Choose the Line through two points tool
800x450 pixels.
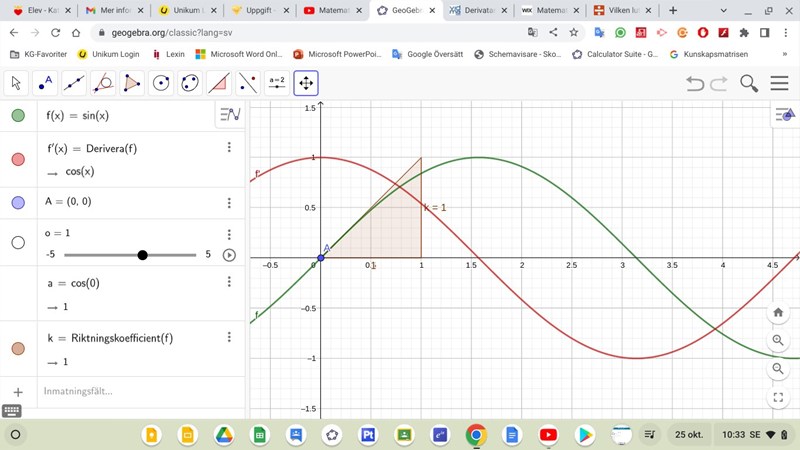pos(74,83)
